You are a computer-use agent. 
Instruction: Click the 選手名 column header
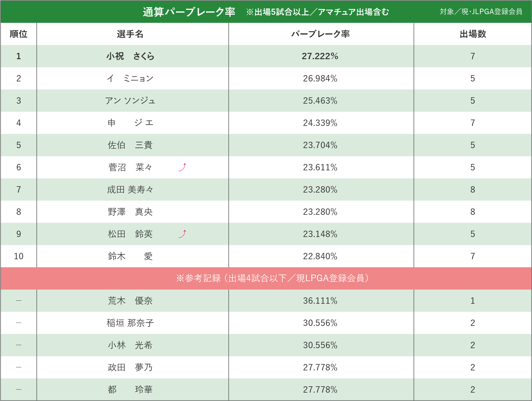tap(130, 34)
